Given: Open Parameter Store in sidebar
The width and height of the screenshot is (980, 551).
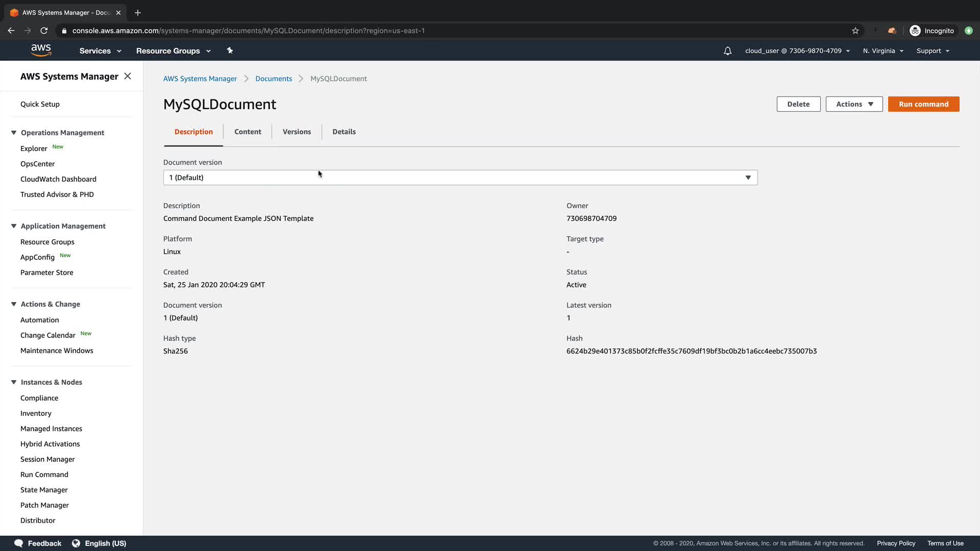Looking at the screenshot, I should coord(47,272).
